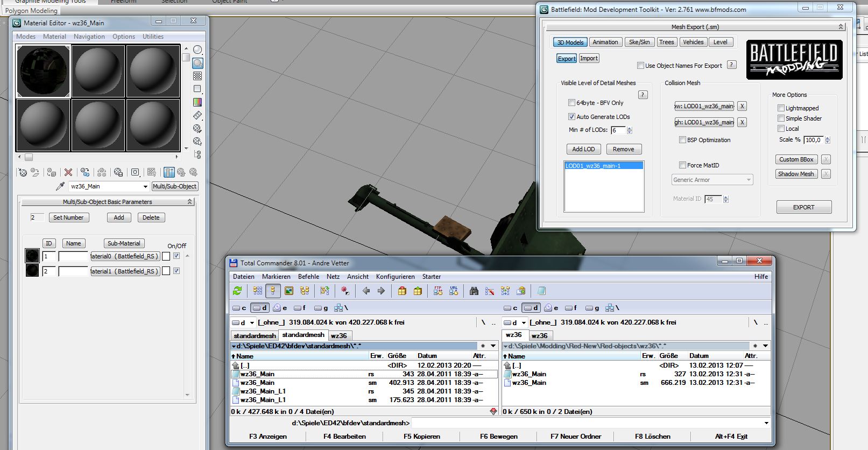868x450 pixels.
Task: Open the wz36_Main material name dropdown
Action: pyautogui.click(x=145, y=187)
